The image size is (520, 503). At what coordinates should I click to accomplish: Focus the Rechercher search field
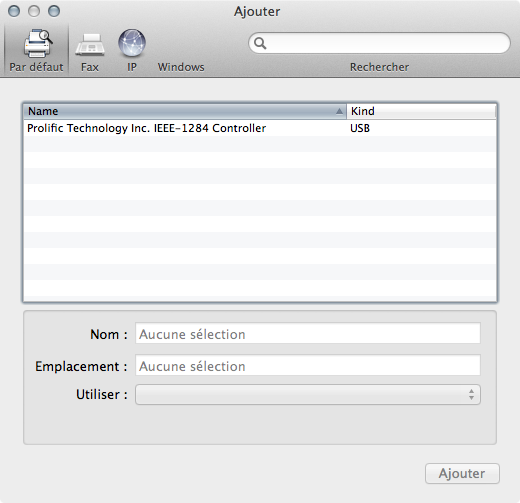(379, 43)
